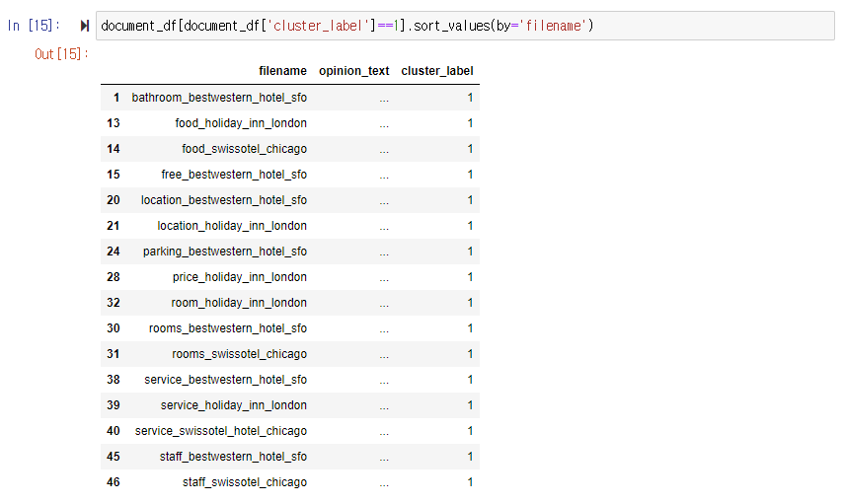The height and width of the screenshot is (504, 844).
Task: Click row index 31 of the dataframe
Action: click(x=114, y=354)
